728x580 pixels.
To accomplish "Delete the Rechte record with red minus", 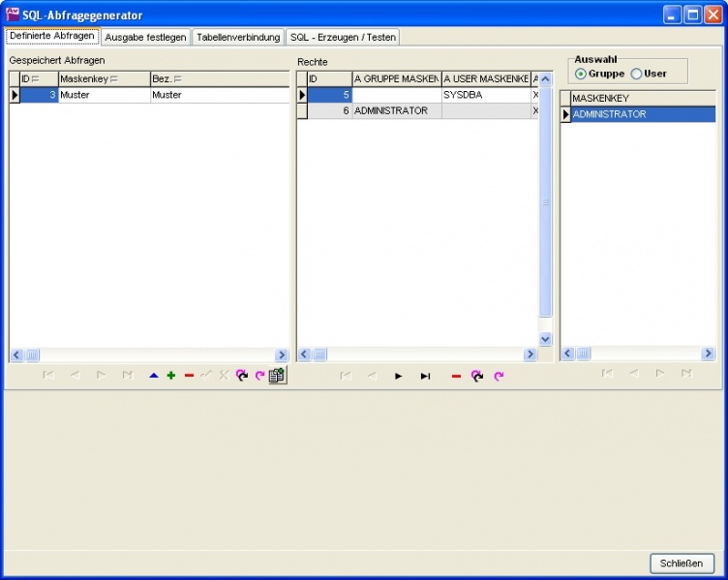I will [x=456, y=376].
